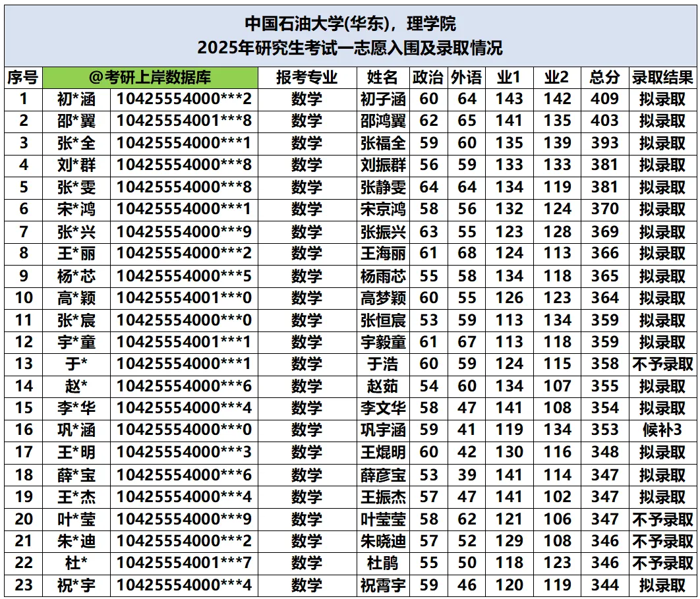
Task: Select total score 353 cell
Action: [x=604, y=430]
